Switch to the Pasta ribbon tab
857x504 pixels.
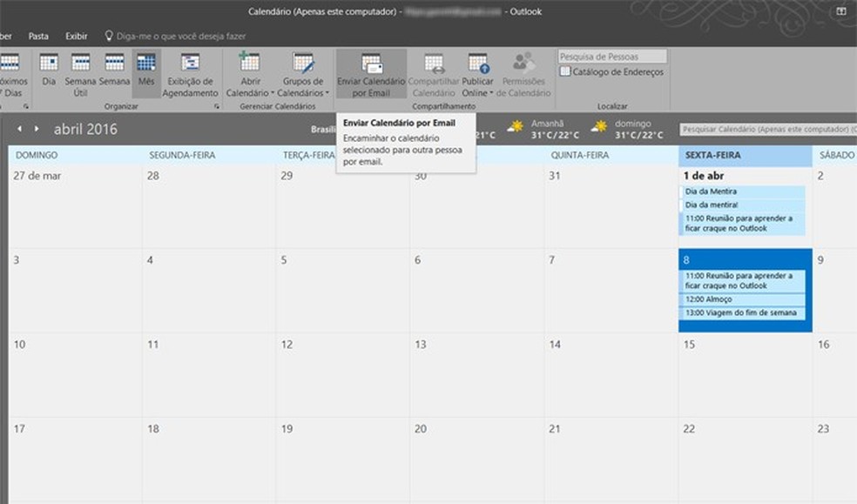[38, 36]
